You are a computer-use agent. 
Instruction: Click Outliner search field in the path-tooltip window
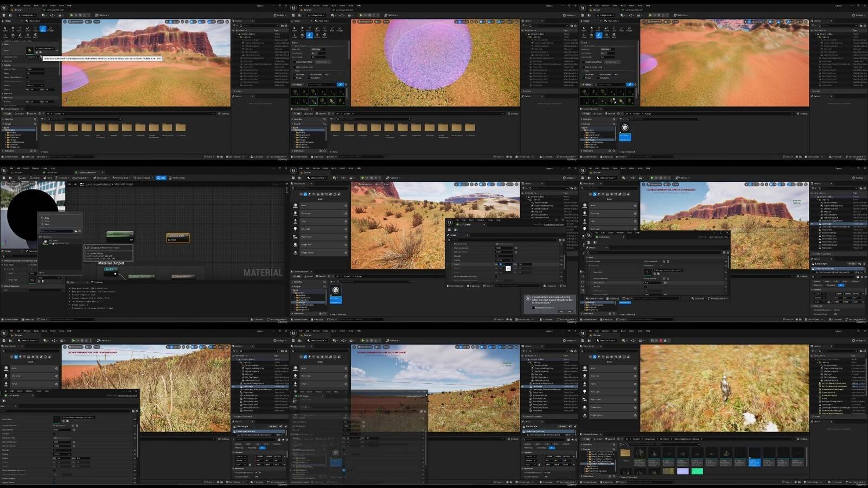(x=259, y=26)
